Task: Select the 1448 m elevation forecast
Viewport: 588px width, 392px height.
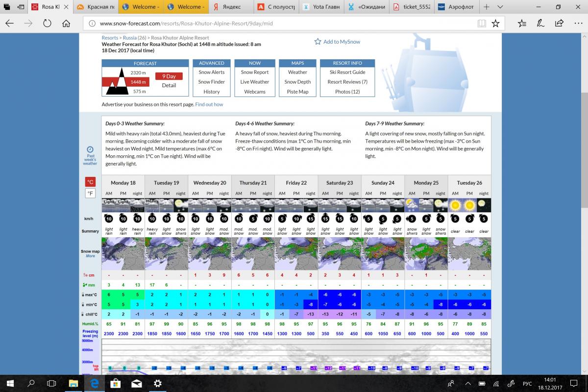Action: point(138,82)
